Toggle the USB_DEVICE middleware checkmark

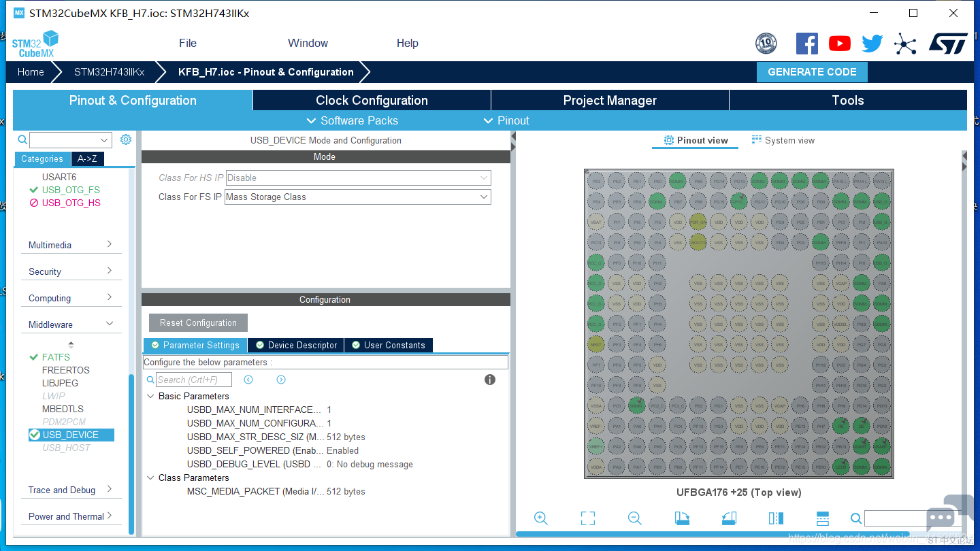click(x=35, y=435)
